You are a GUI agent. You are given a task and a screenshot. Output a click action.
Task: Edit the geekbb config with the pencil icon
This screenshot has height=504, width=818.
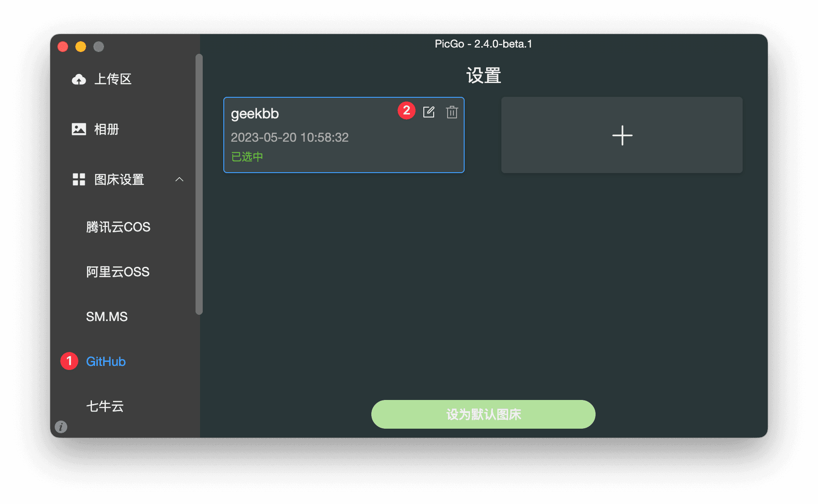pos(429,112)
